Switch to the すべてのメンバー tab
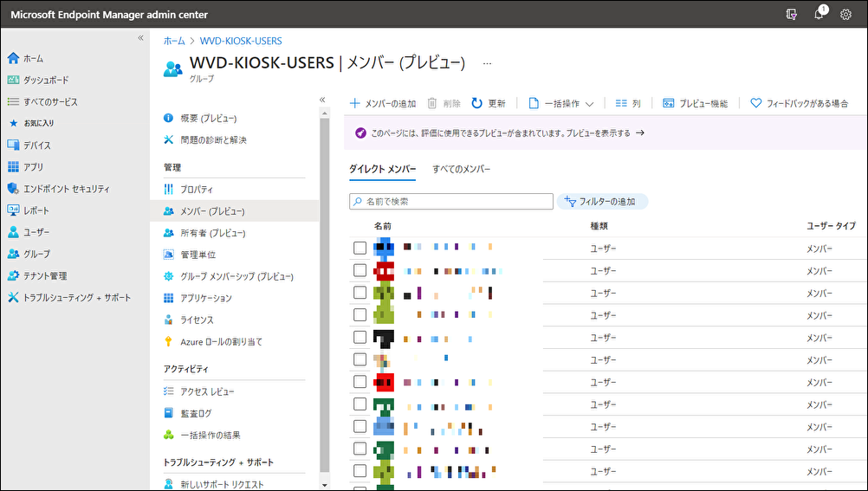The width and height of the screenshot is (868, 491). pyautogui.click(x=461, y=170)
